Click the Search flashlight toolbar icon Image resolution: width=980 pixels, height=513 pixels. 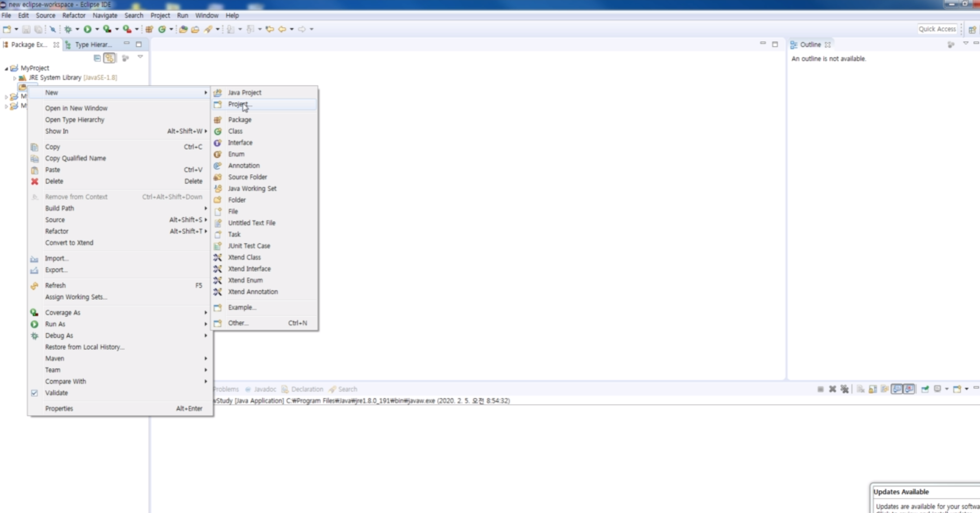(x=209, y=29)
